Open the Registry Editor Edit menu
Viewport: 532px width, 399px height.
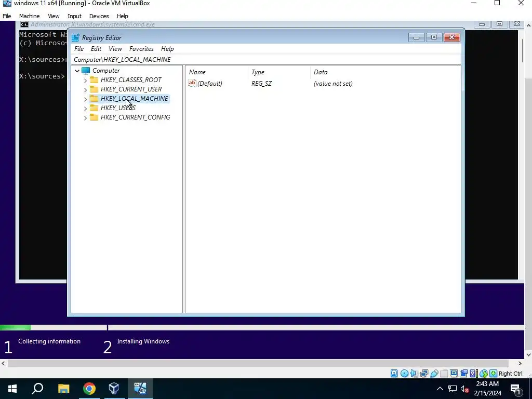click(96, 49)
